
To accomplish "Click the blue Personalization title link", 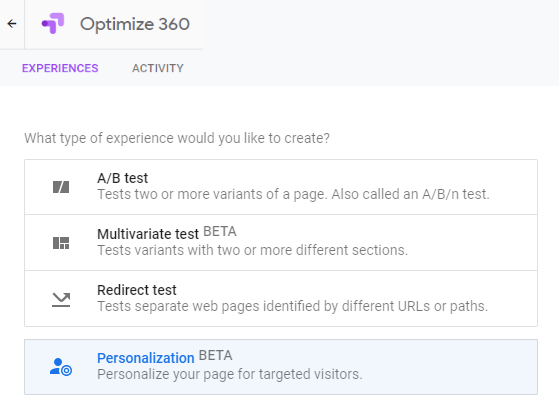I will pos(145,358).
